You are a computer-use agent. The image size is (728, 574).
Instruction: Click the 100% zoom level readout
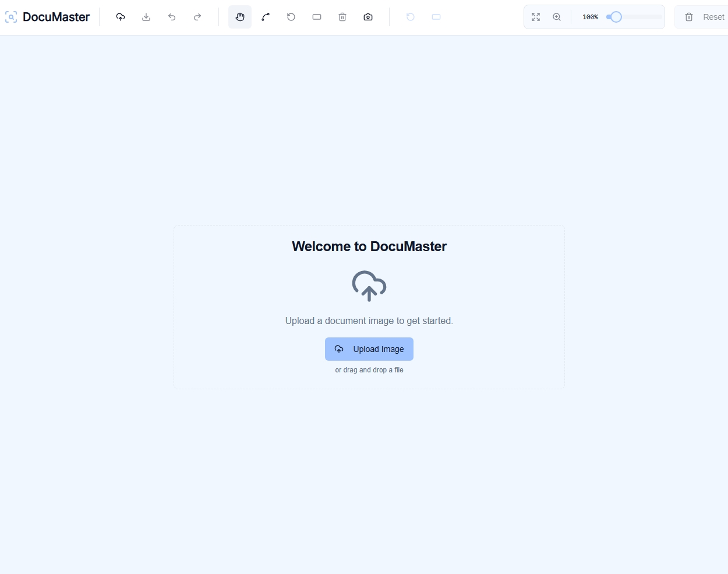click(590, 17)
